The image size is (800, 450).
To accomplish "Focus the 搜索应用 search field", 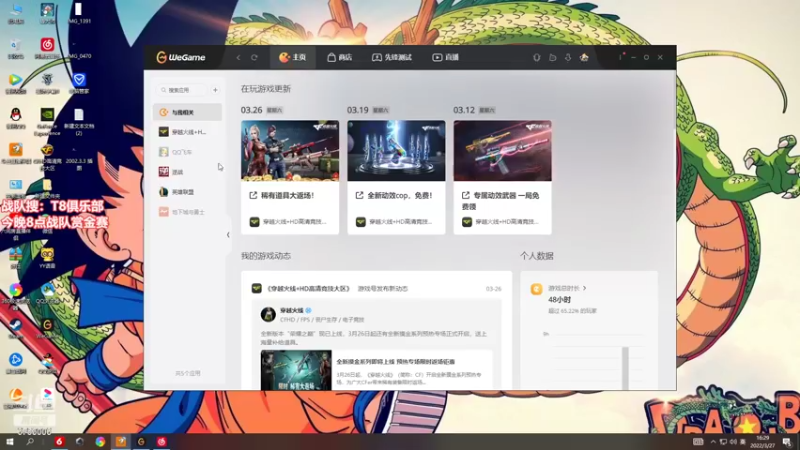I will (181, 90).
